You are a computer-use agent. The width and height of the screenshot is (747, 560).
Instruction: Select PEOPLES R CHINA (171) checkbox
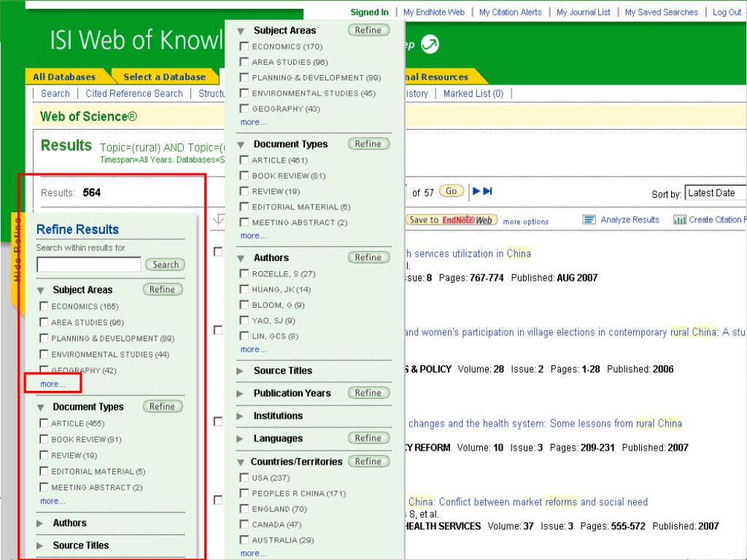pos(244,494)
